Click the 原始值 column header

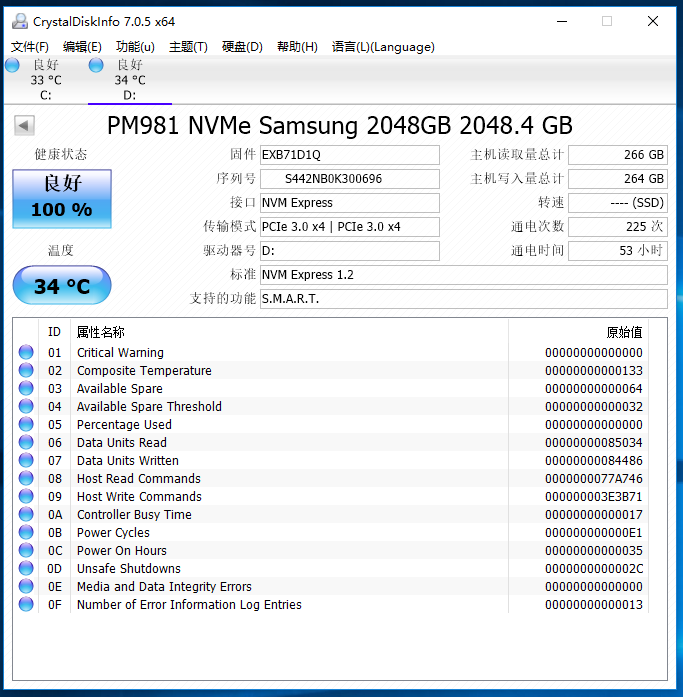tap(578, 332)
